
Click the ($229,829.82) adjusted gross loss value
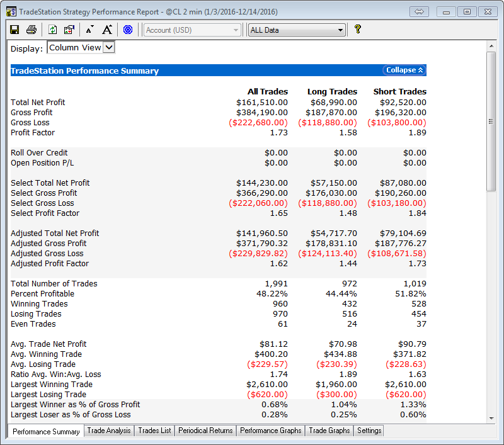258,254
